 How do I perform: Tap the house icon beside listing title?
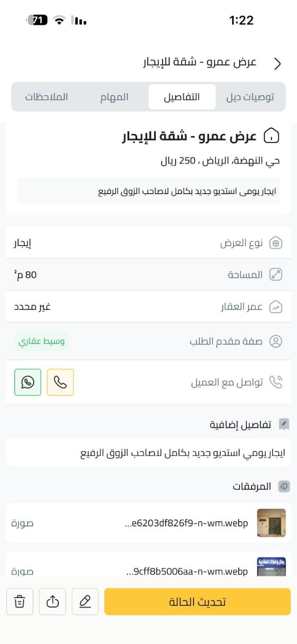pos(271,136)
